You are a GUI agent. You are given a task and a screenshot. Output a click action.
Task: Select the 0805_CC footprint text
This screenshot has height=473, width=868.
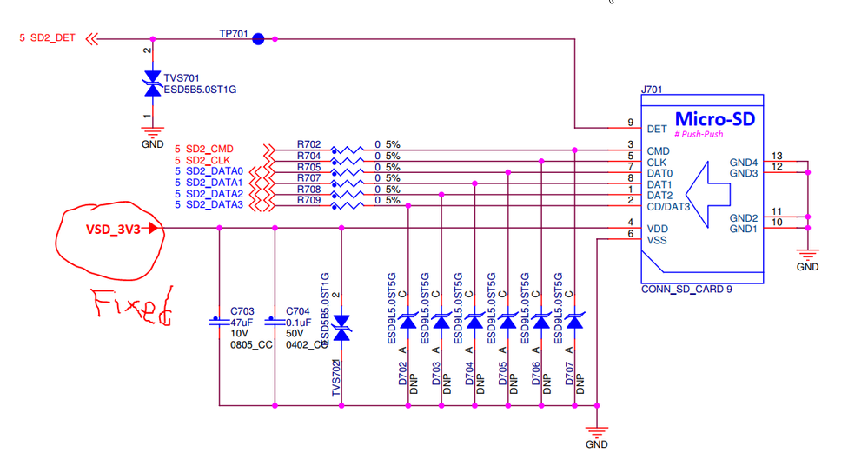pos(251,345)
